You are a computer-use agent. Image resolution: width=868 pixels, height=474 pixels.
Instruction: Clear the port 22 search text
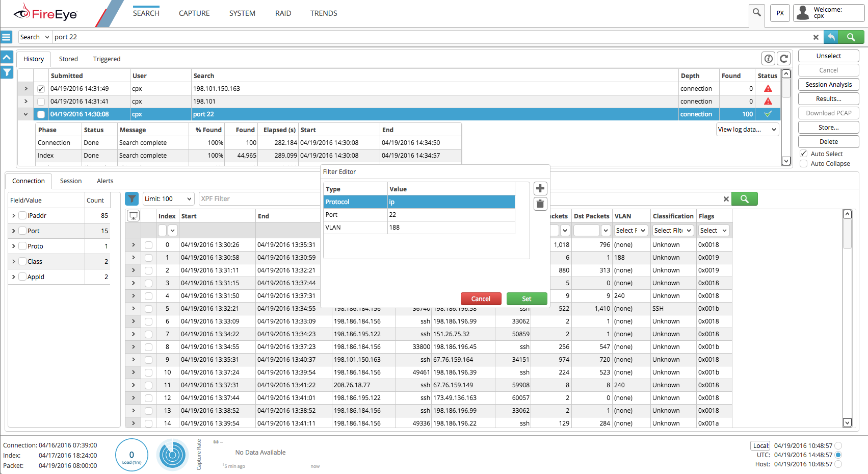(x=816, y=37)
